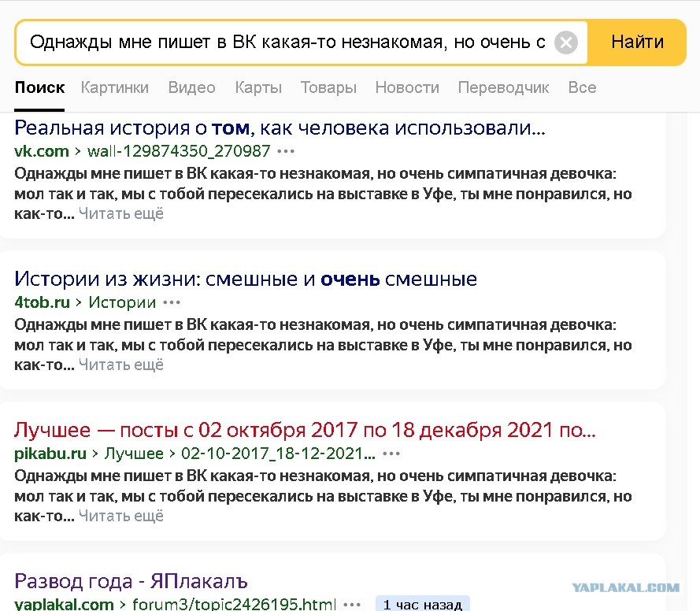Image resolution: width=700 pixels, height=611 pixels.
Task: Click Читать ещё under the vk.com result
Action: 121,213
